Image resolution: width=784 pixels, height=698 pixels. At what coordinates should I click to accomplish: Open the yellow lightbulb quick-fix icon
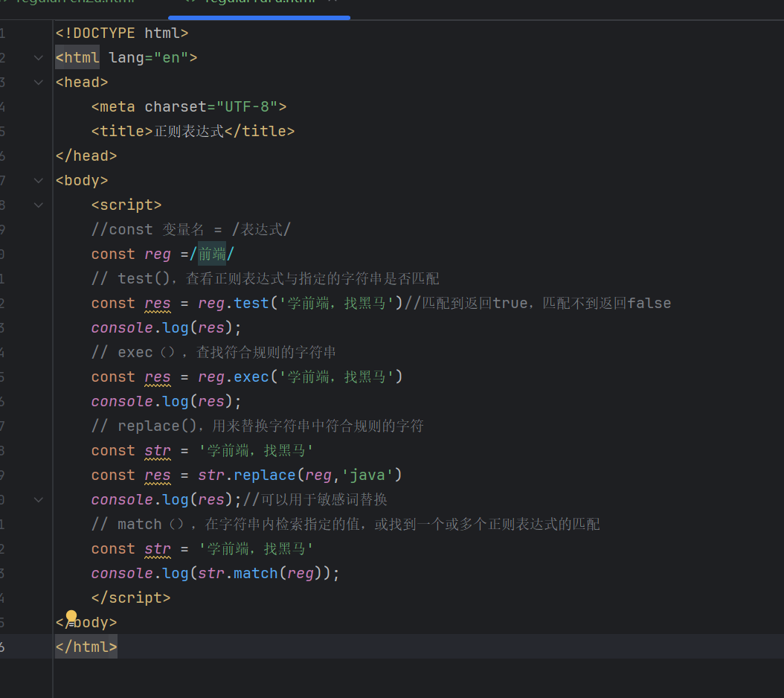[x=71, y=616]
